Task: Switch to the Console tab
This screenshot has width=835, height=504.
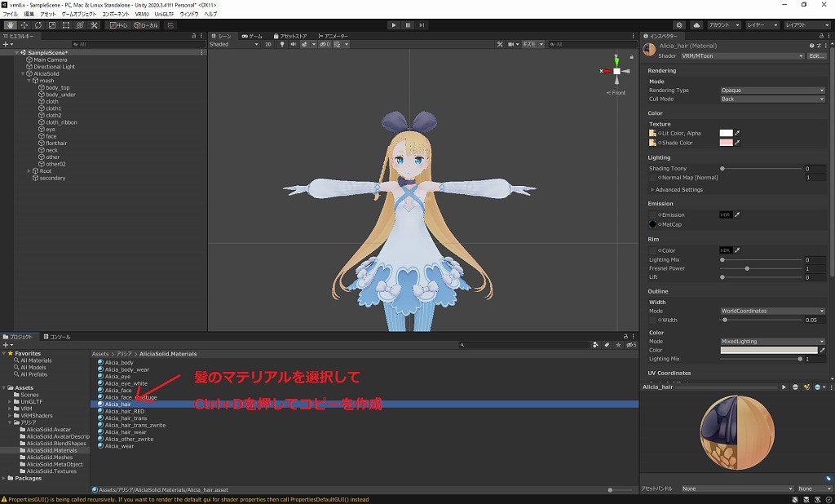Action: (x=57, y=337)
